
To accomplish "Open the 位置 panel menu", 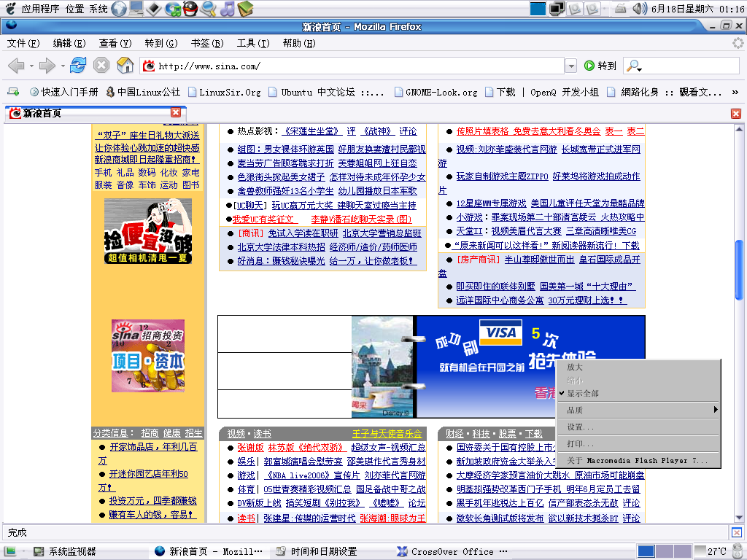I will click(74, 9).
